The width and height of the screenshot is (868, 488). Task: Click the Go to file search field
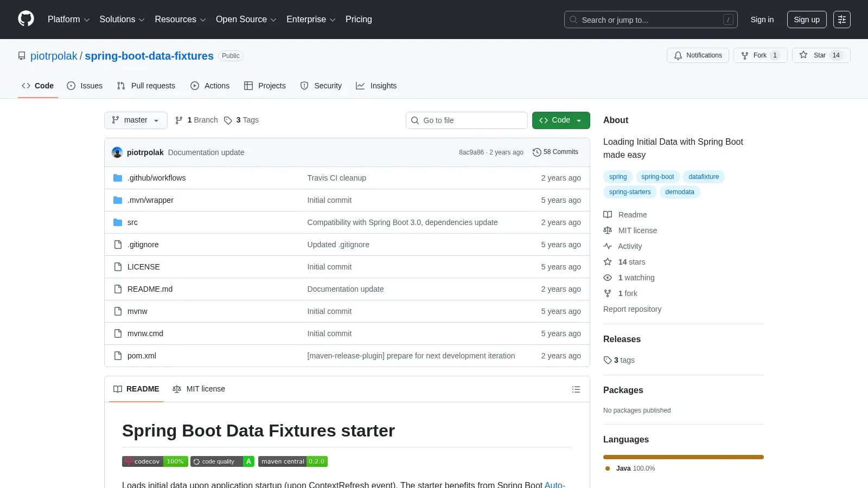click(467, 120)
